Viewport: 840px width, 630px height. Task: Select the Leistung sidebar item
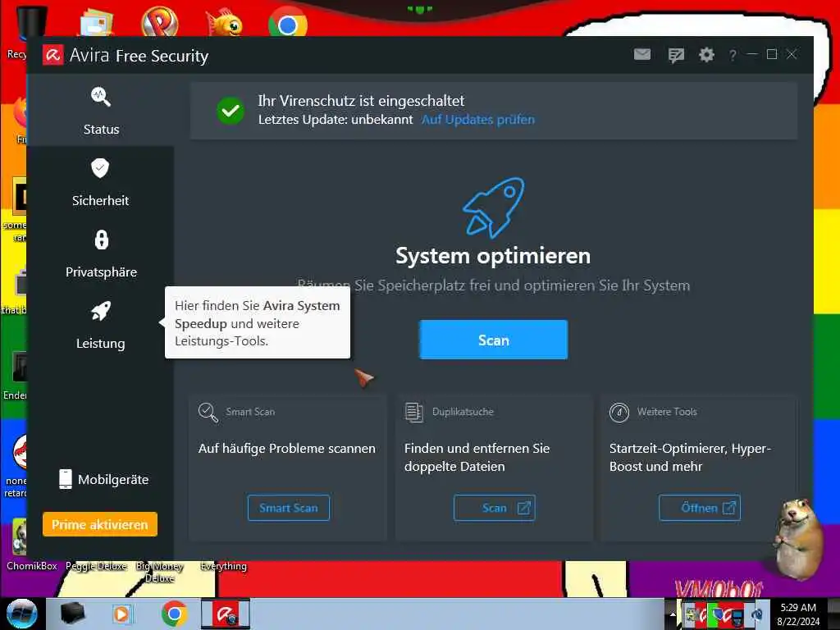tap(101, 325)
